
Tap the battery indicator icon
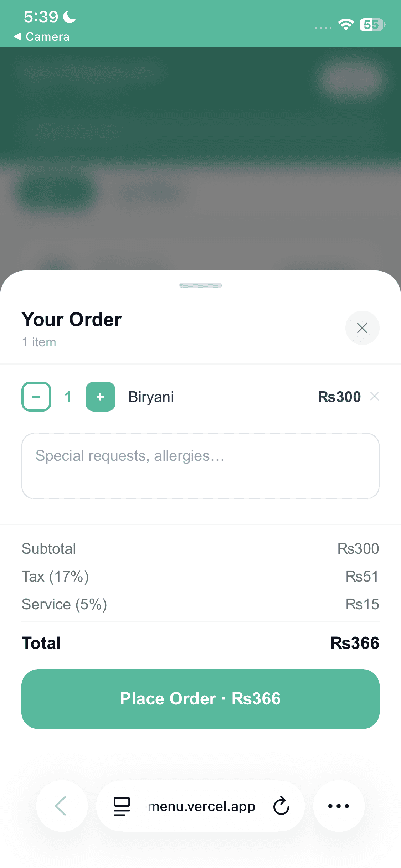click(372, 24)
